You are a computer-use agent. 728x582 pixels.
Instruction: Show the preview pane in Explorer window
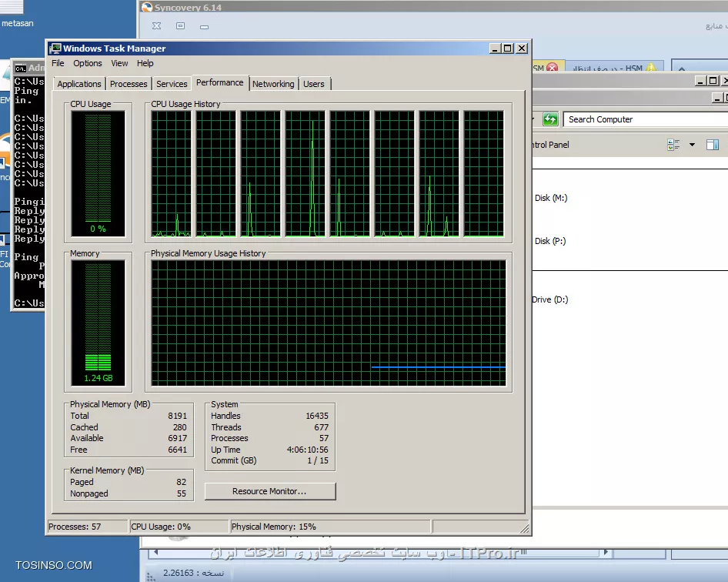pos(712,145)
